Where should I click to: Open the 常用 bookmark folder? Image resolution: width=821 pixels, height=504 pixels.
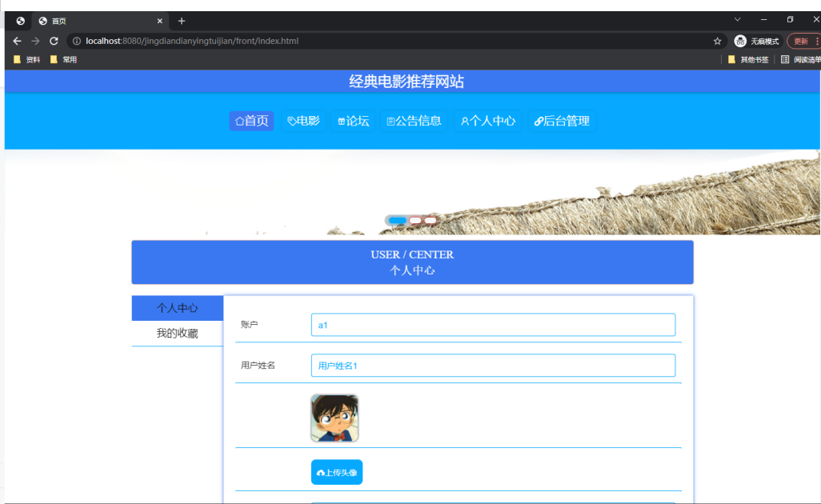click(x=63, y=60)
